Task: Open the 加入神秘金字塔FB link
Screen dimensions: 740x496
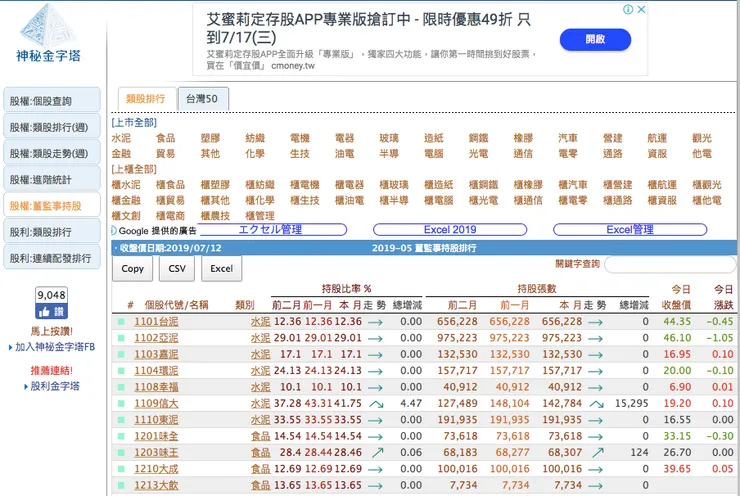Action: point(55,347)
